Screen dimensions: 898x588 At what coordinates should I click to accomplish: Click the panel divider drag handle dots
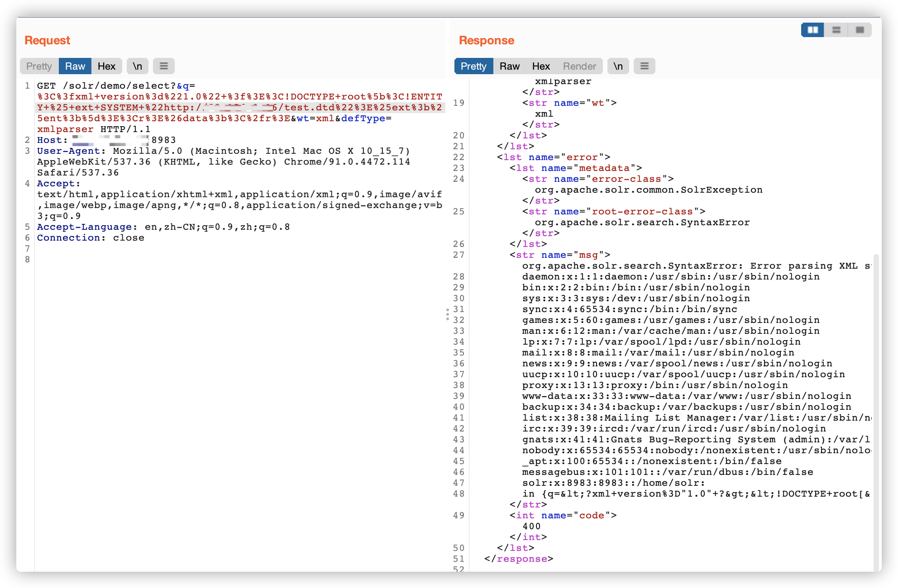pos(447,314)
